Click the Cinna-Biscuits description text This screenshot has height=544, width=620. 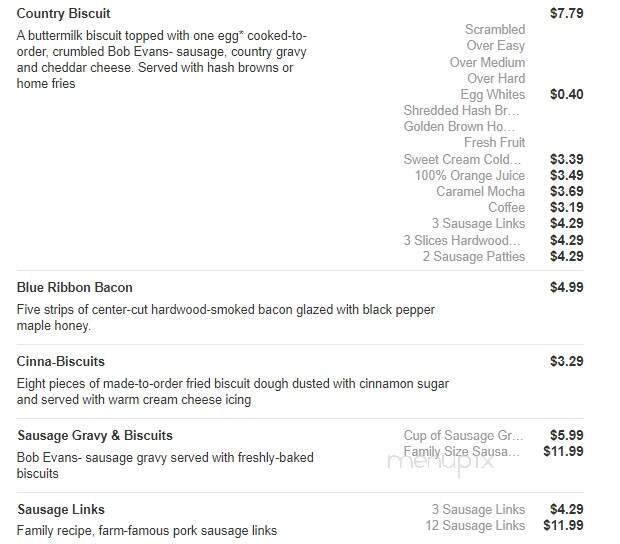pyautogui.click(x=232, y=391)
